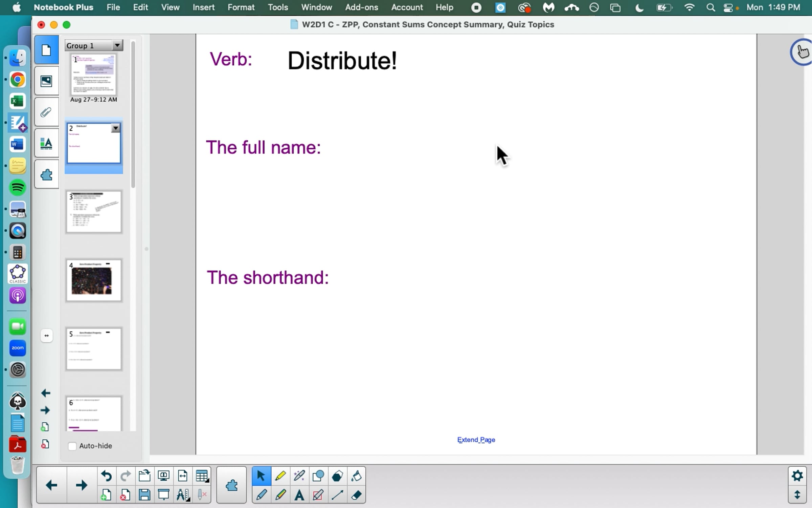Open the Add-ons menu
Screen dimensions: 812x508
pos(361,7)
